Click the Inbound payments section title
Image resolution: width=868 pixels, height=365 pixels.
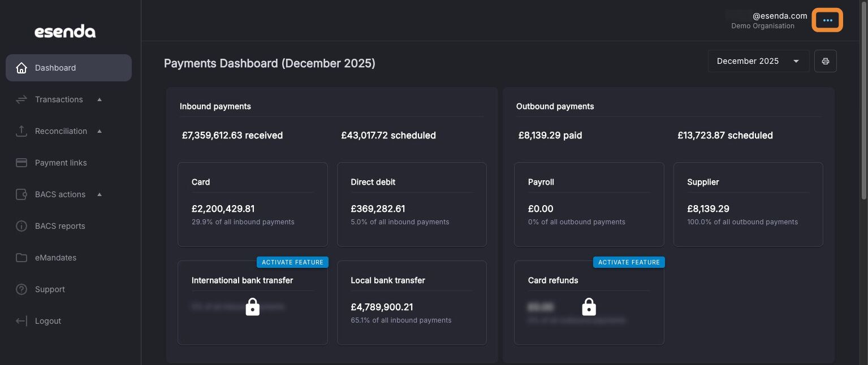(x=215, y=106)
